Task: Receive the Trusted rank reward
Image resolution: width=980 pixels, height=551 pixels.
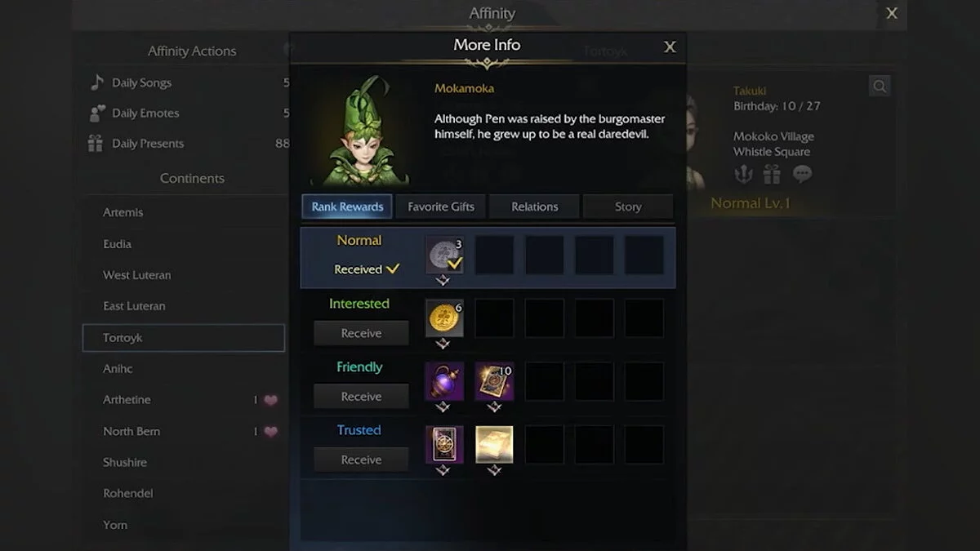Action: click(x=361, y=460)
